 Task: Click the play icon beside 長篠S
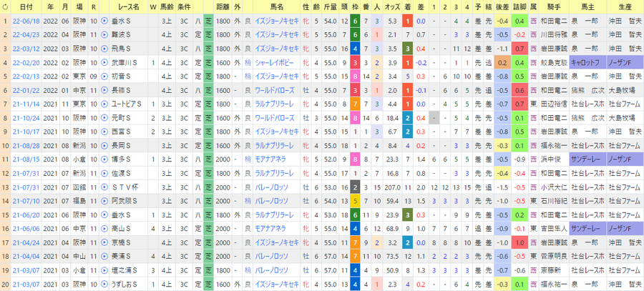[x=104, y=90]
